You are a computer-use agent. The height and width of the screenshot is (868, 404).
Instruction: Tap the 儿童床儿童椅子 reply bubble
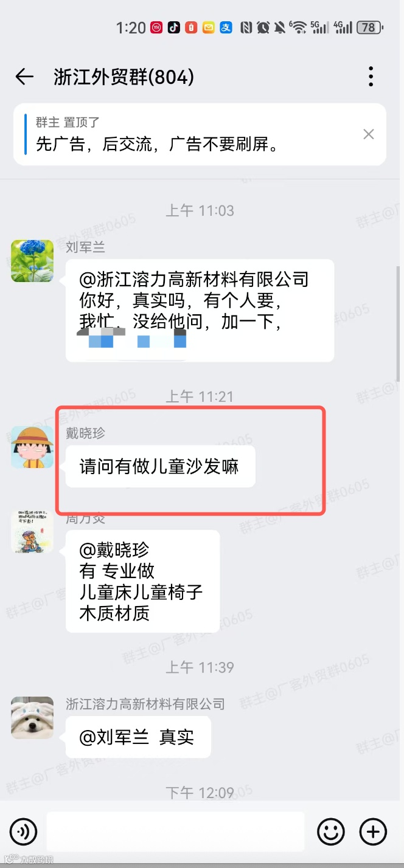(x=142, y=581)
